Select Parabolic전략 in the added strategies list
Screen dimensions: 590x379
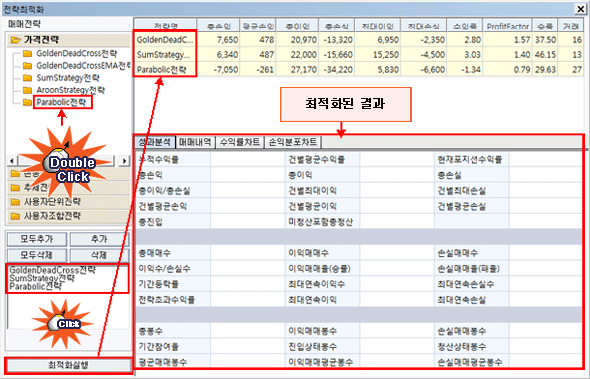[35, 286]
